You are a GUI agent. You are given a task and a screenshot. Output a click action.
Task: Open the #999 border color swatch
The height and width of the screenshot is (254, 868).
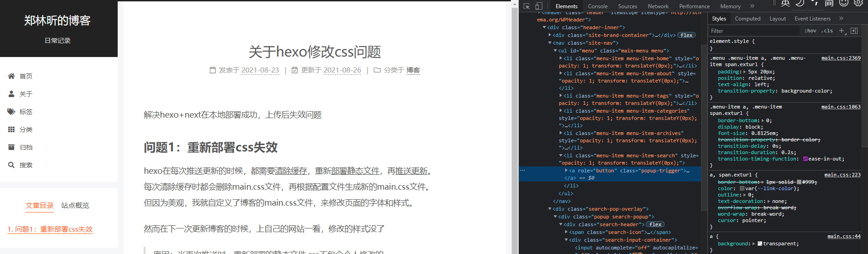point(799,182)
